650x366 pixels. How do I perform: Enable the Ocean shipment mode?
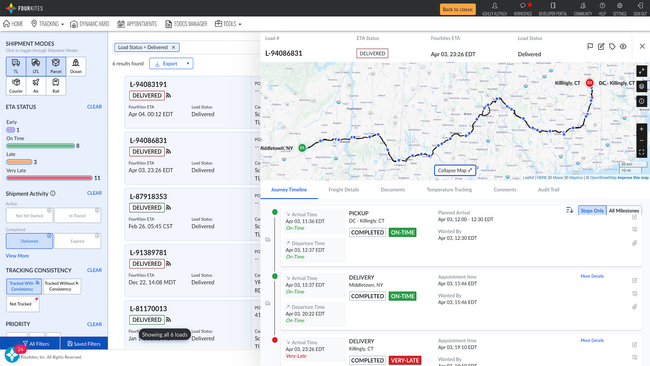tap(76, 66)
